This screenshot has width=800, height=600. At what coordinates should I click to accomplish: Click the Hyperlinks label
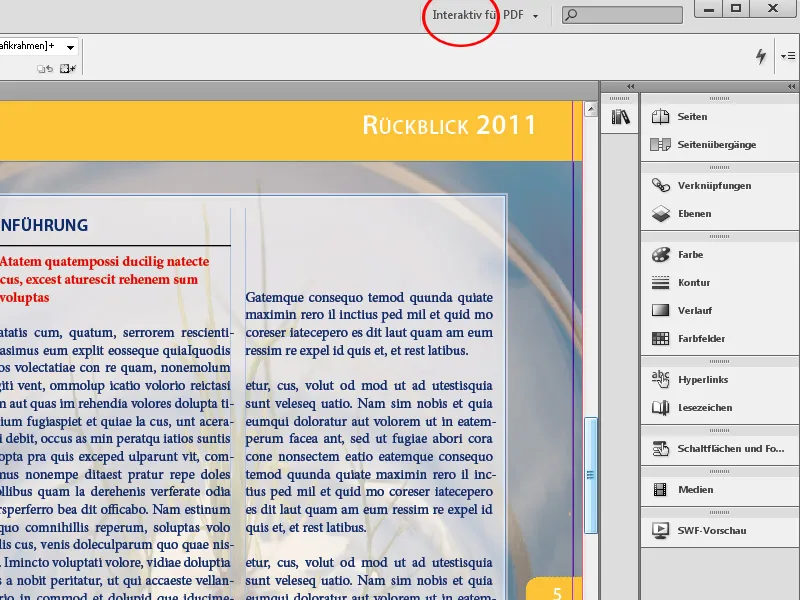click(x=703, y=380)
